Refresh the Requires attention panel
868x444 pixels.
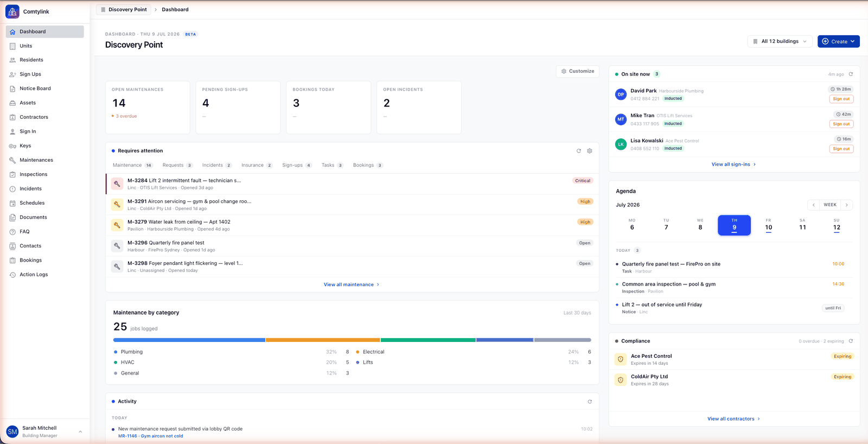[579, 151]
